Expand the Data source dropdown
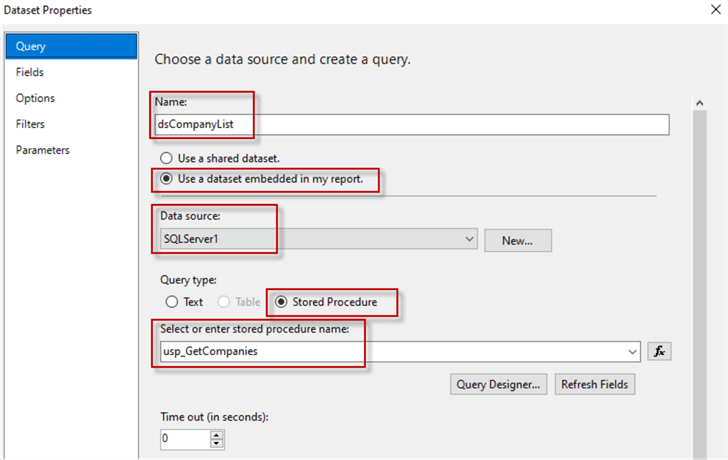Viewport: 728px width, 460px height. [470, 240]
